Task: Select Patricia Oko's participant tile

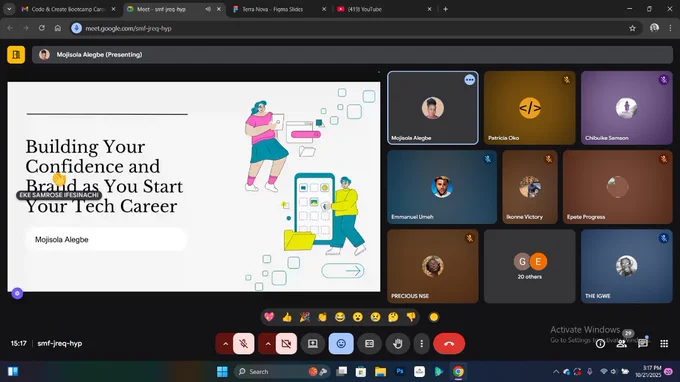Action: (x=530, y=108)
